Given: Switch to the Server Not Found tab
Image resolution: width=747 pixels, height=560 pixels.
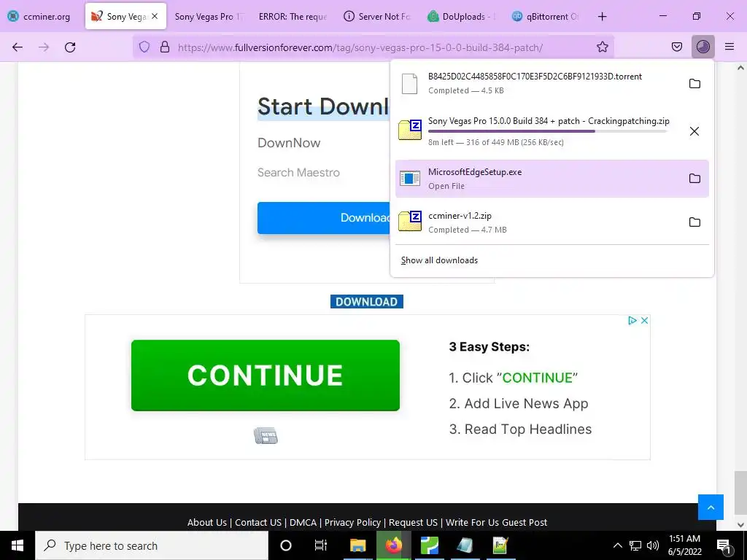Looking at the screenshot, I should pyautogui.click(x=377, y=16).
